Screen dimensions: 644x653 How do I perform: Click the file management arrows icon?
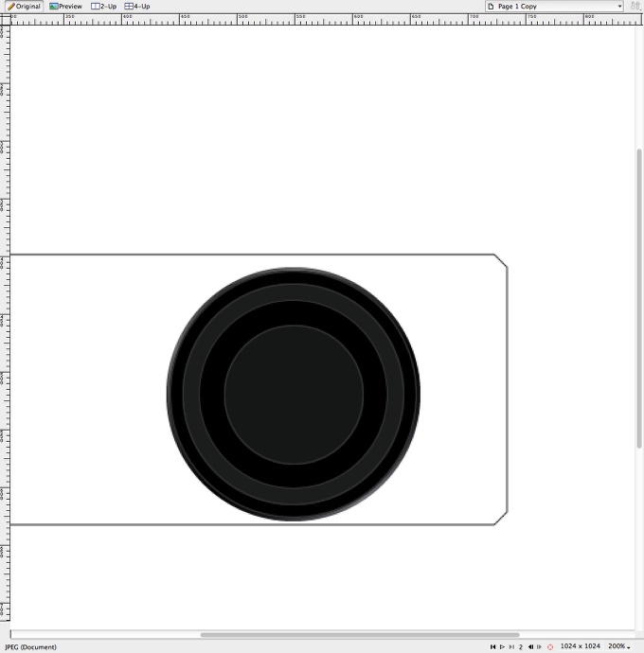click(635, 7)
